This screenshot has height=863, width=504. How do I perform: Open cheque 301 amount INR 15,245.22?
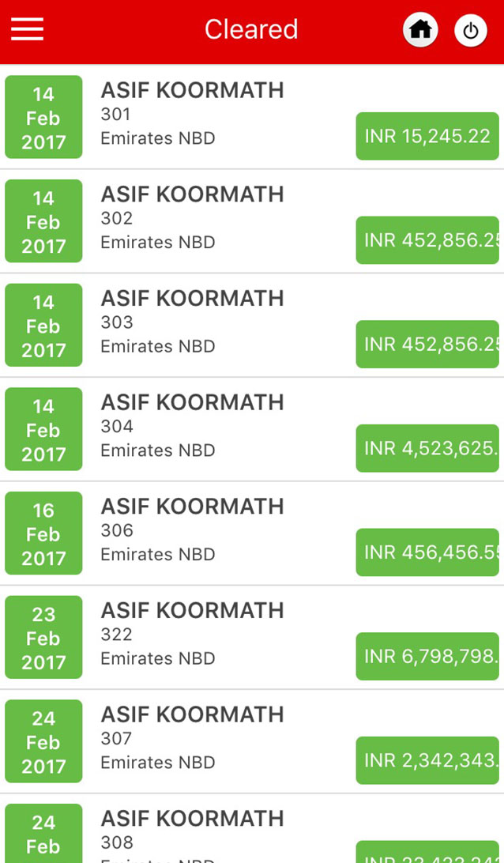coord(427,136)
